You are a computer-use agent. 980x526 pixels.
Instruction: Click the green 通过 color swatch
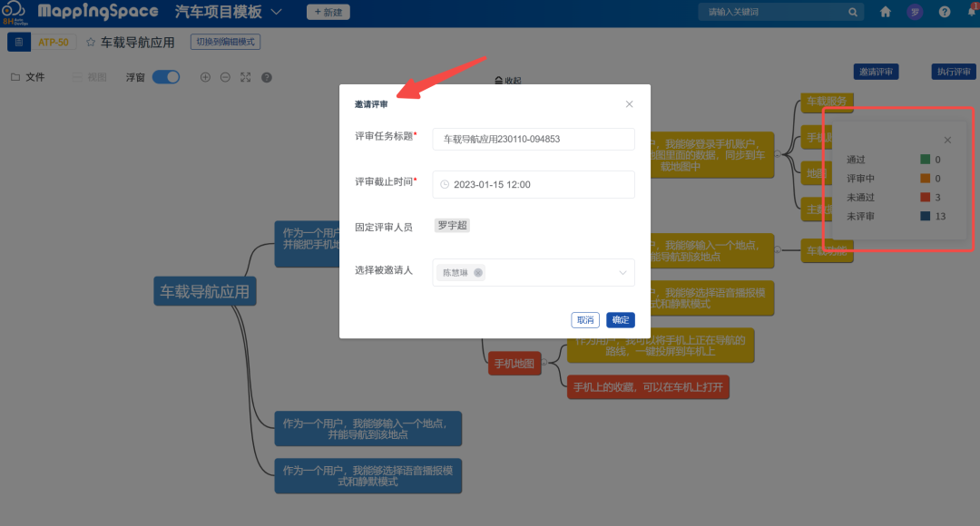coord(926,160)
